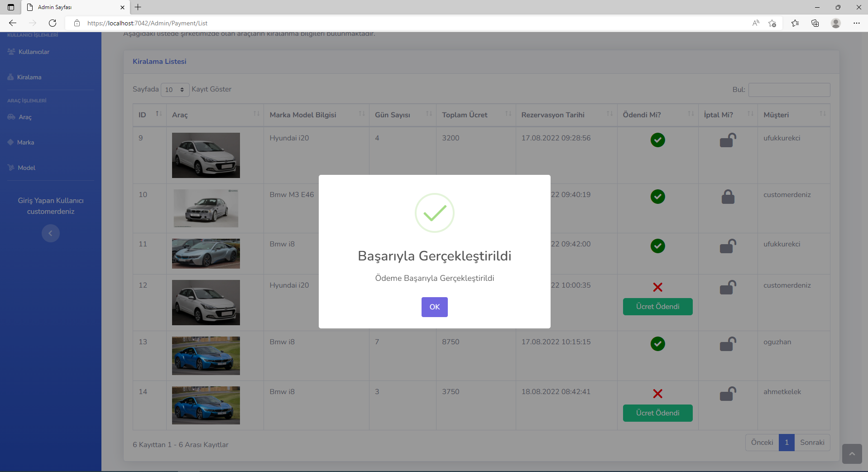Open the records per page selector
The width and height of the screenshot is (868, 472).
point(175,90)
